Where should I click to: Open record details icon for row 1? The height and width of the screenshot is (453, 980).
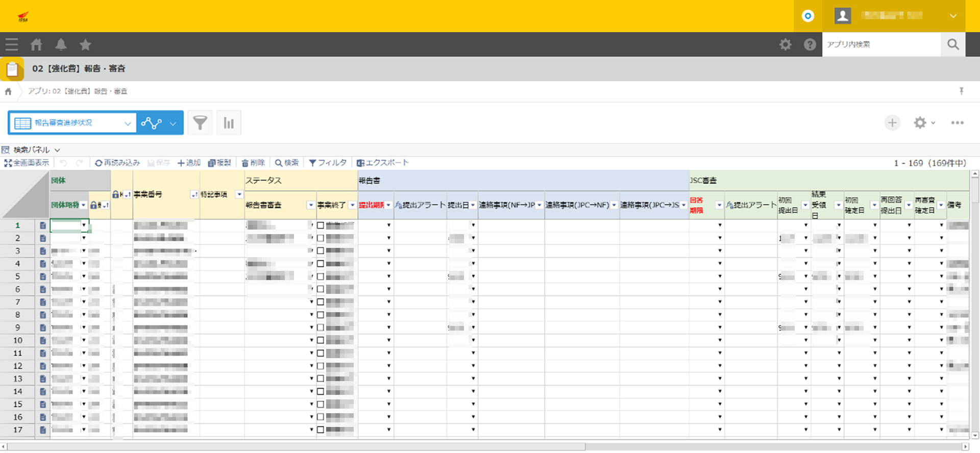pos(43,225)
